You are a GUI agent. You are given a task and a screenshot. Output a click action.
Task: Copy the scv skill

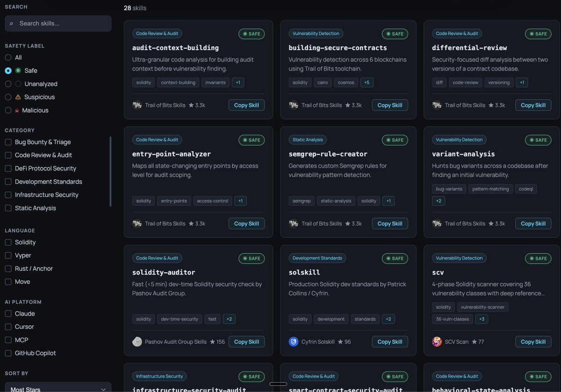click(533, 342)
